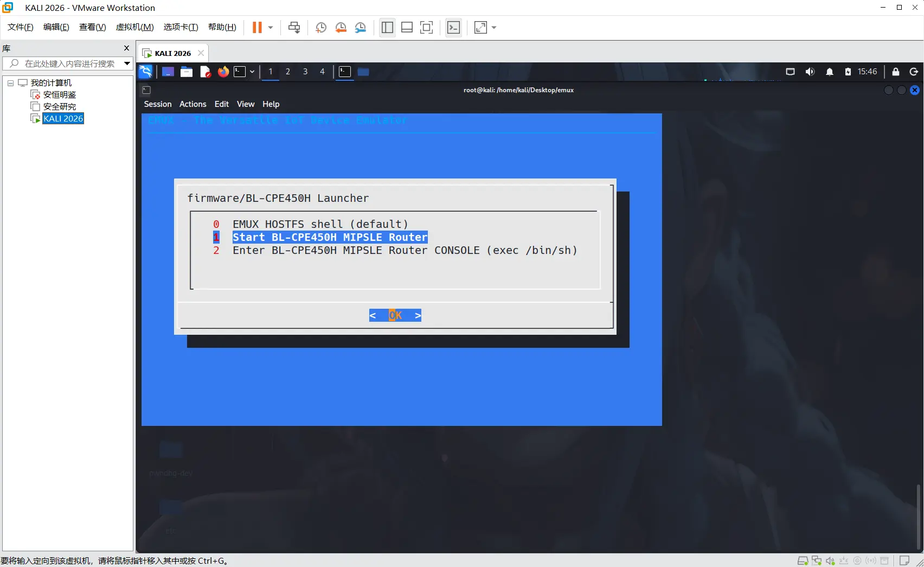Click the 15:46 clock in Kali panel
Viewport: 924px width, 567px height.
[868, 72]
